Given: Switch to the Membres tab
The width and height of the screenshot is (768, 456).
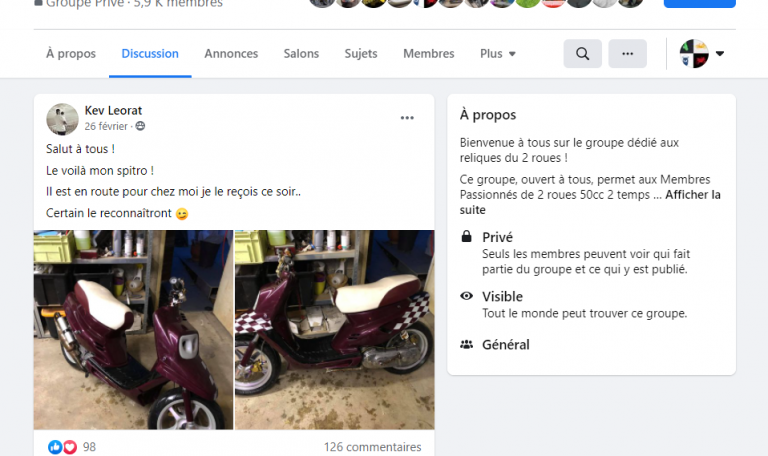Looking at the screenshot, I should point(429,53).
